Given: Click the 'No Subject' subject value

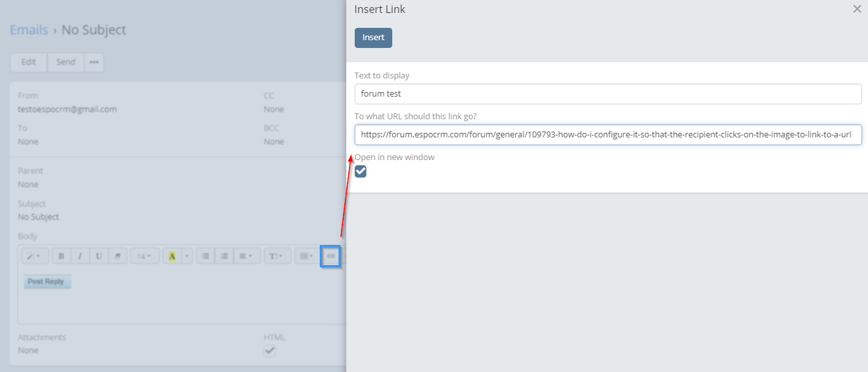Looking at the screenshot, I should pyautogui.click(x=38, y=217).
